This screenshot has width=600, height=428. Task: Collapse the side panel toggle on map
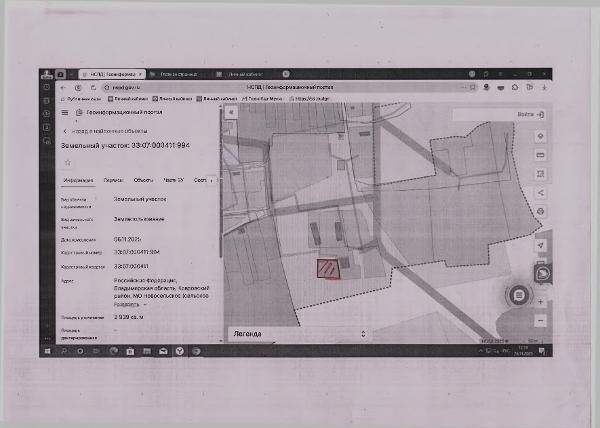coord(231,112)
